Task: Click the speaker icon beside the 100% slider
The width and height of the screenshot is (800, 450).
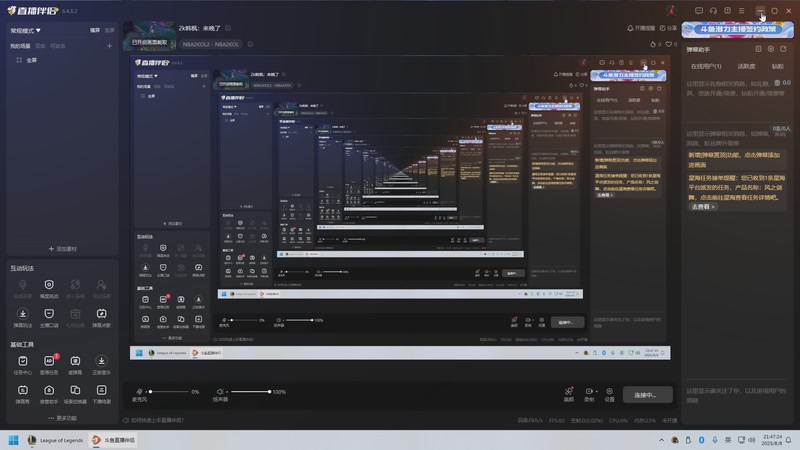Action: pos(220,391)
